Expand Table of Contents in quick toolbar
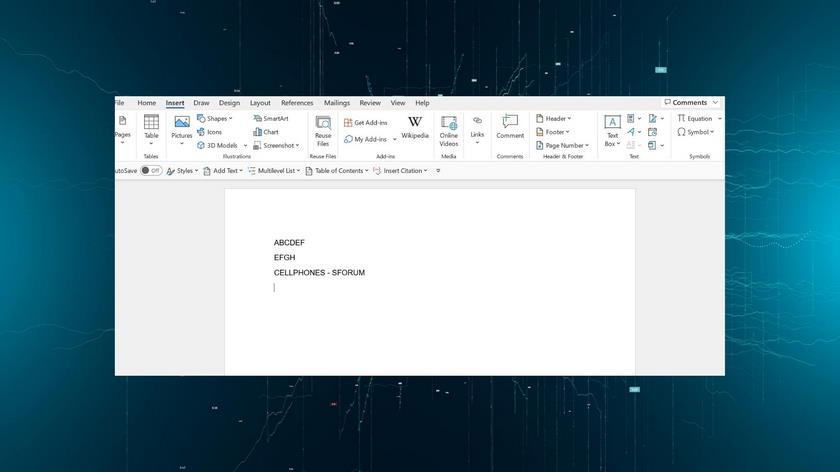The image size is (840, 472). click(337, 171)
